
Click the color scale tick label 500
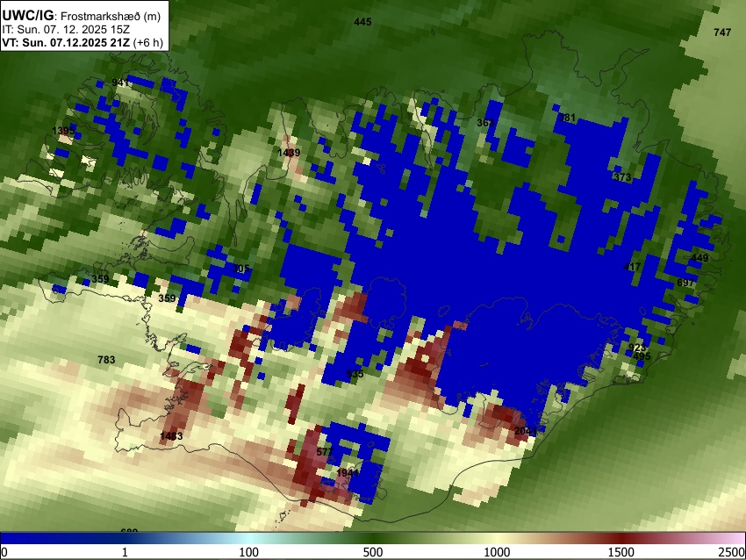pyautogui.click(x=373, y=552)
